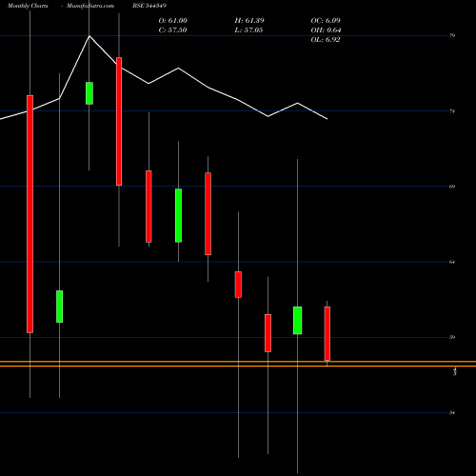The width and height of the screenshot is (476, 476).
Task: Click the low value 'L: 57.05'
Action: 248,30
